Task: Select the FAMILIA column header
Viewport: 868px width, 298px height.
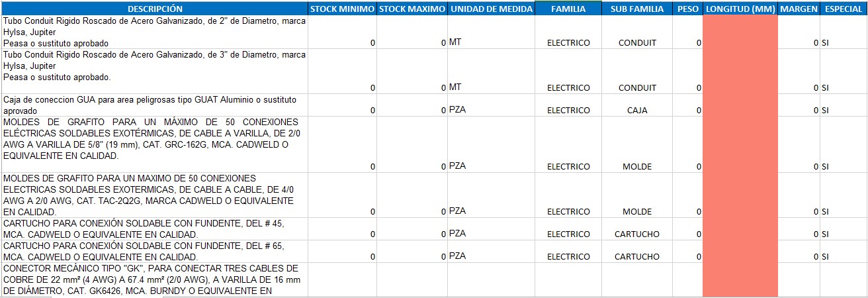Action: click(568, 9)
